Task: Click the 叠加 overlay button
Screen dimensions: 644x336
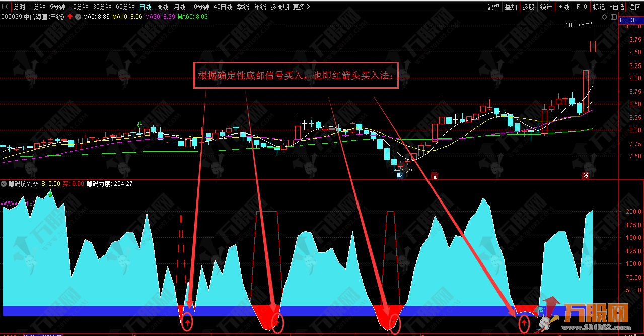Action: (x=511, y=7)
